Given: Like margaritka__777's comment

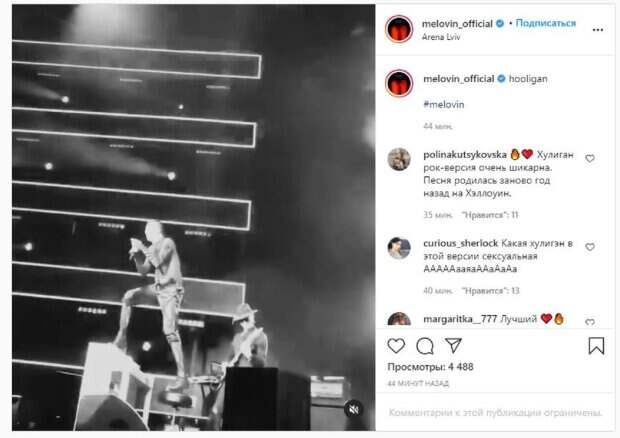Looking at the screenshot, I should [590, 322].
